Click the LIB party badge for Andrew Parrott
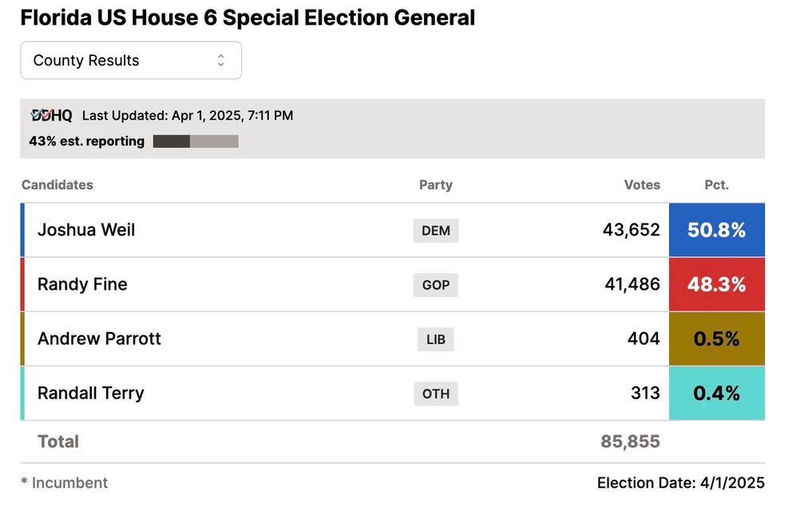This screenshot has width=812, height=511. point(435,339)
